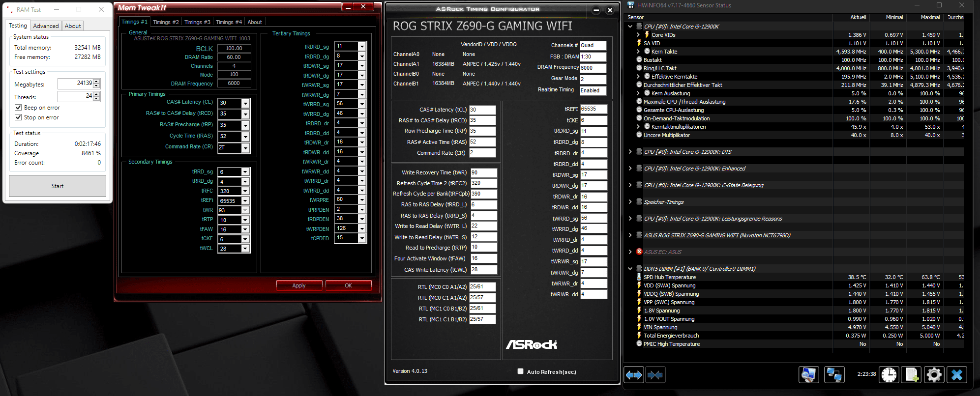Click thermometer icon for SPD Hub Temperature
Screen dimensions: 980x396
(639, 277)
